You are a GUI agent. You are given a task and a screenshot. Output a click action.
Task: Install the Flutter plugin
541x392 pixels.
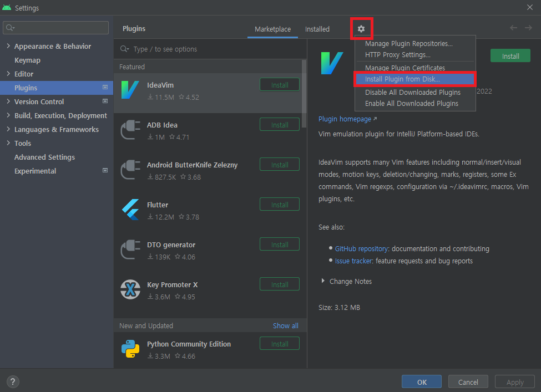pos(280,205)
